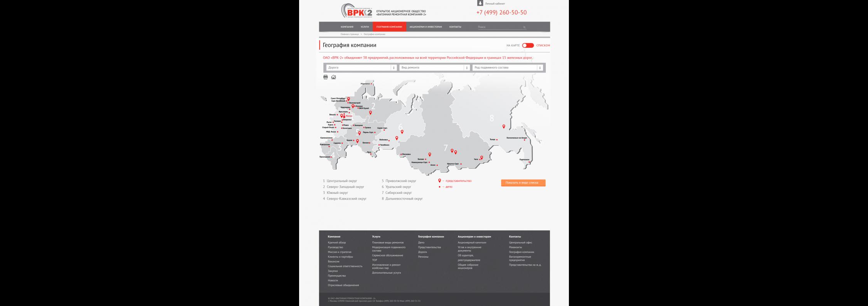Open the Дорога dropdown
Screen dimensions: 868x306
(x=361, y=68)
